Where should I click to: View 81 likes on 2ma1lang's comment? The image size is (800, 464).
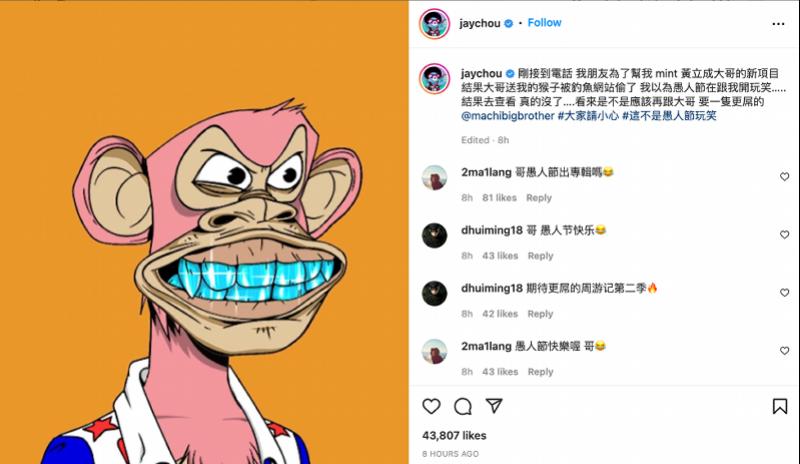click(x=499, y=198)
